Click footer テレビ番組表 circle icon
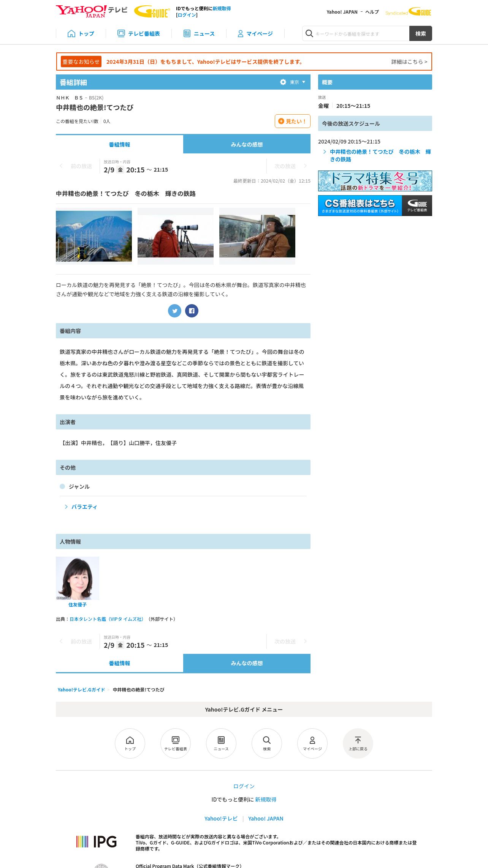 (x=176, y=743)
